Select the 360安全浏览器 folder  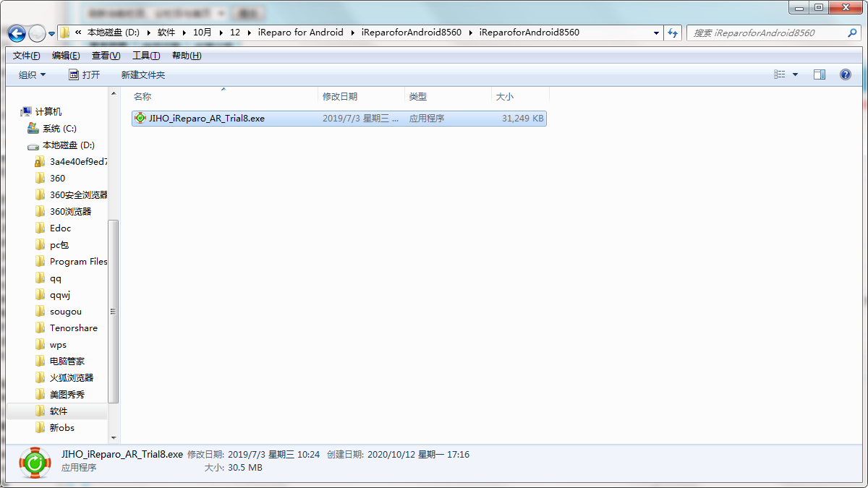coord(79,194)
